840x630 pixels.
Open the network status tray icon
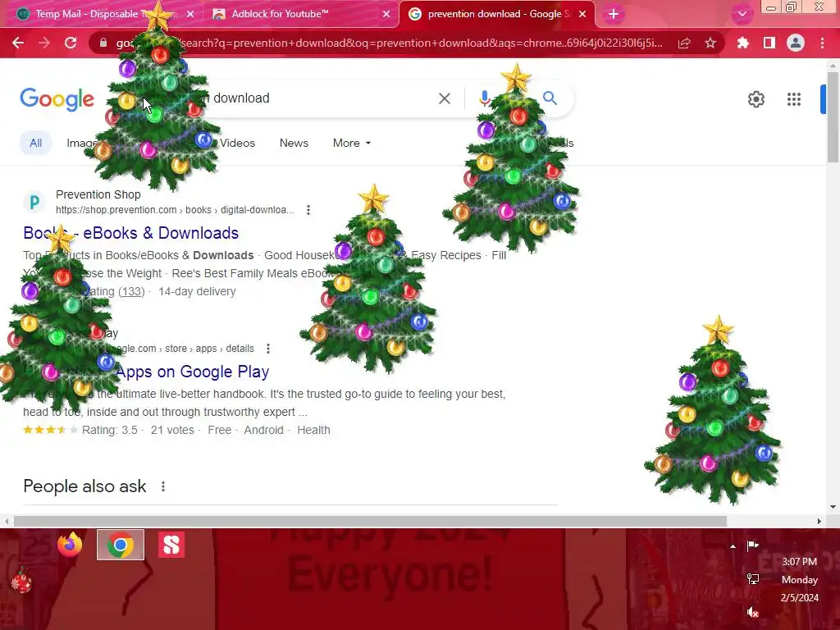[753, 579]
